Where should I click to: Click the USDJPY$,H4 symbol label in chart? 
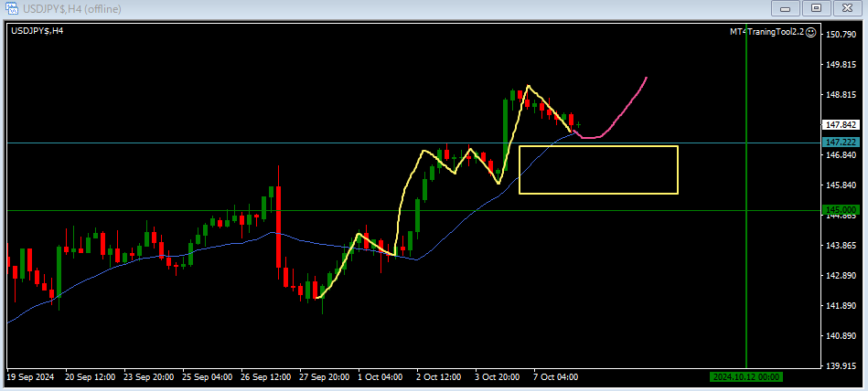click(37, 31)
